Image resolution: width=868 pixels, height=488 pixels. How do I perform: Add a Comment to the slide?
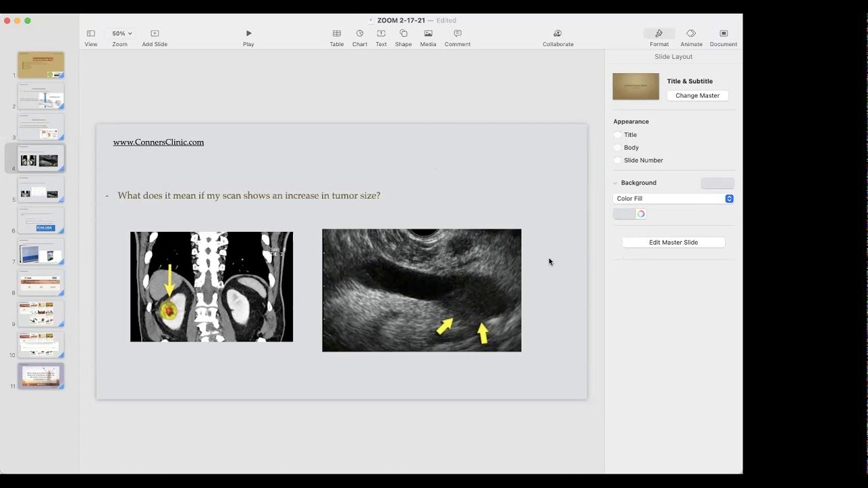458,33
